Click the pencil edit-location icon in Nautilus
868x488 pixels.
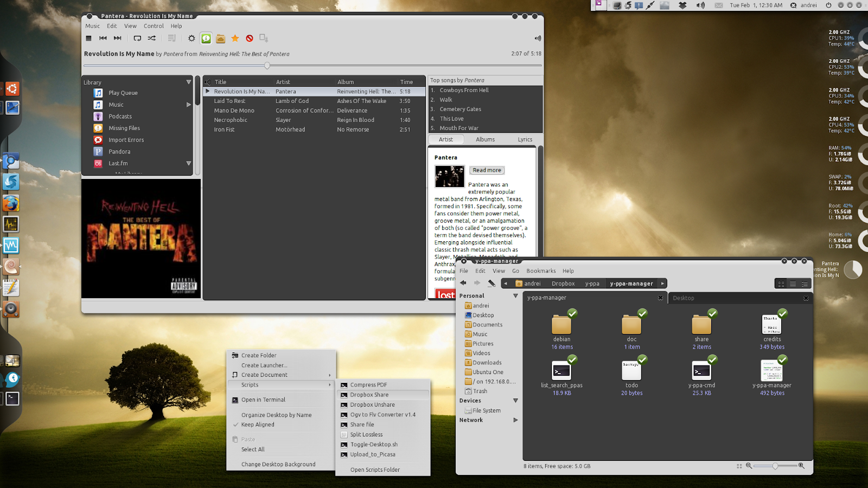click(492, 283)
